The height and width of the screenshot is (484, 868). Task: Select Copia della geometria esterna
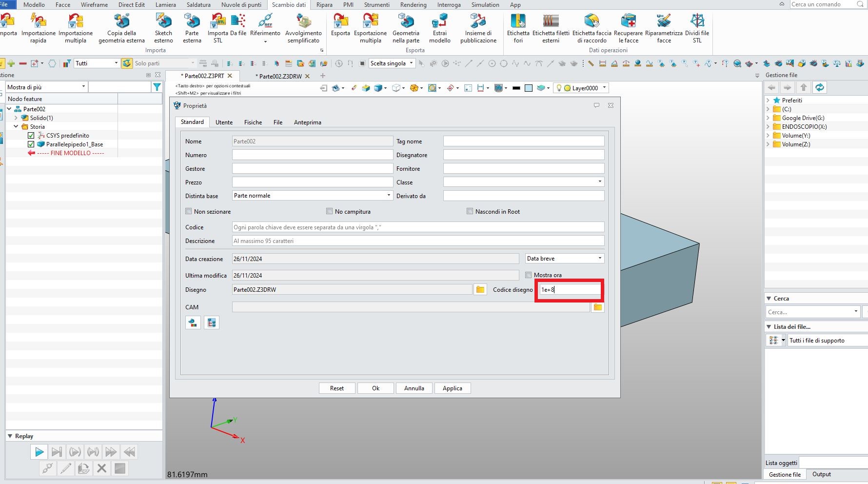121,28
